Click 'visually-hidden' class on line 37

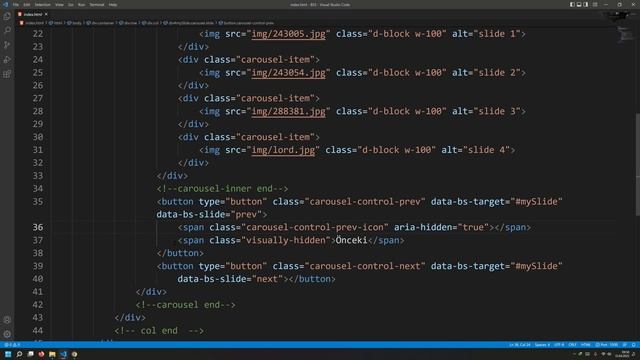[x=285, y=240]
